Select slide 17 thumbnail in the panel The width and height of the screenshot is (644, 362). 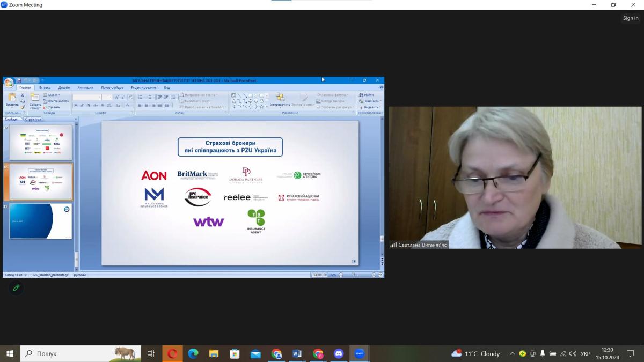40,143
